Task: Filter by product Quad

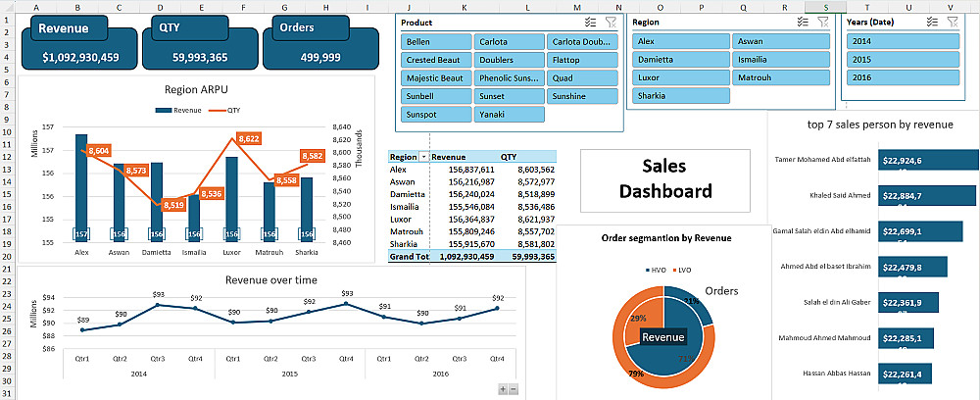Action: click(x=582, y=78)
